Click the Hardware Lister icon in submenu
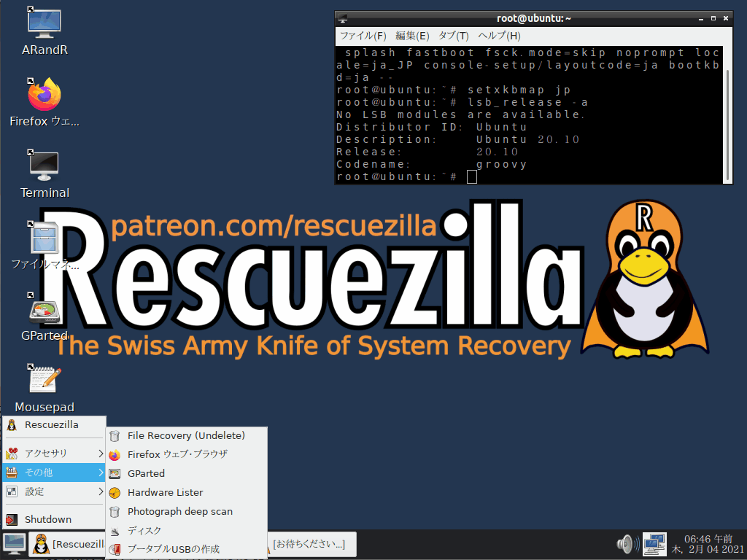Viewport: 747px width, 560px height. point(115,493)
